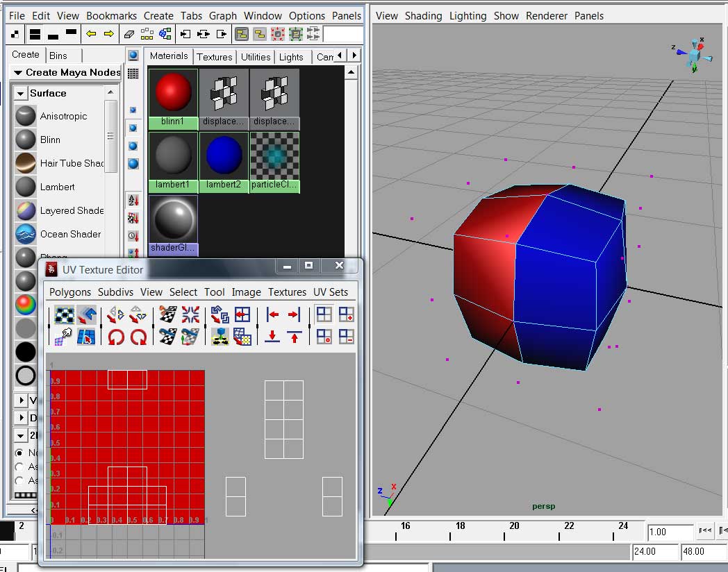Open the Shading menu in the viewport
Screen dimensions: 728x572
point(424,16)
